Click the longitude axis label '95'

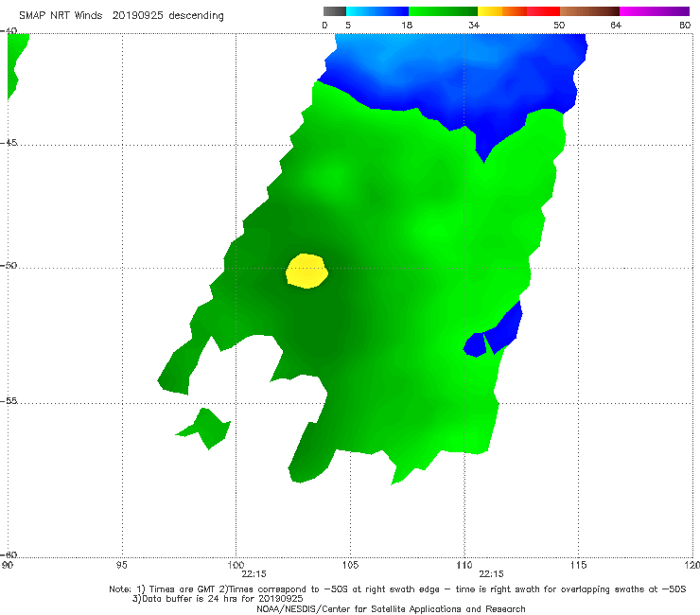(x=121, y=566)
